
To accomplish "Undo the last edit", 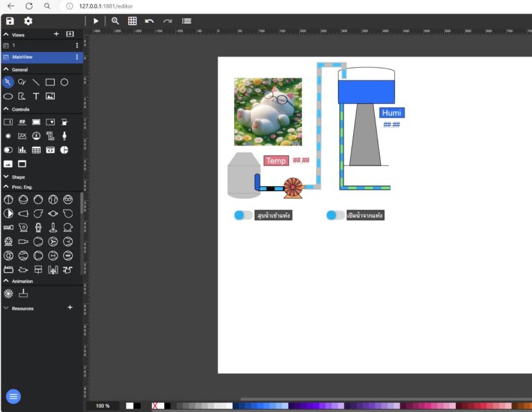I will [150, 21].
